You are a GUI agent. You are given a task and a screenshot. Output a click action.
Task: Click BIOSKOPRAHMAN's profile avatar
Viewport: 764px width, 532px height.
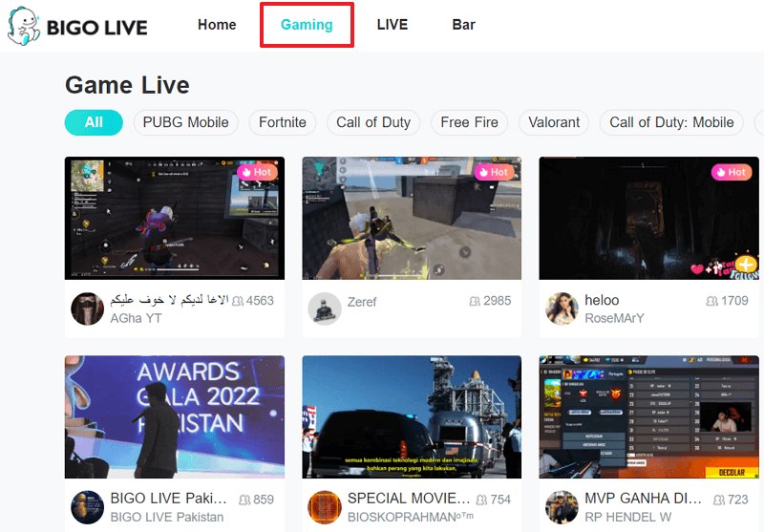[325, 507]
